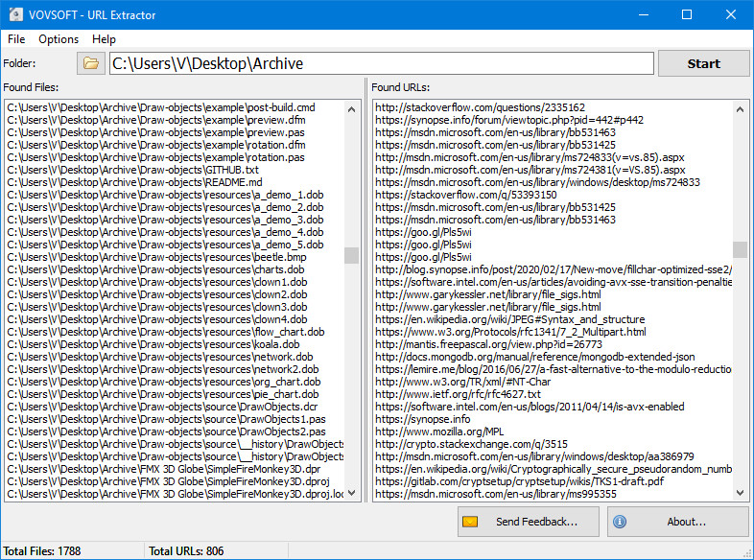
Task: Select the clown4.dob file row
Action: coord(175,319)
